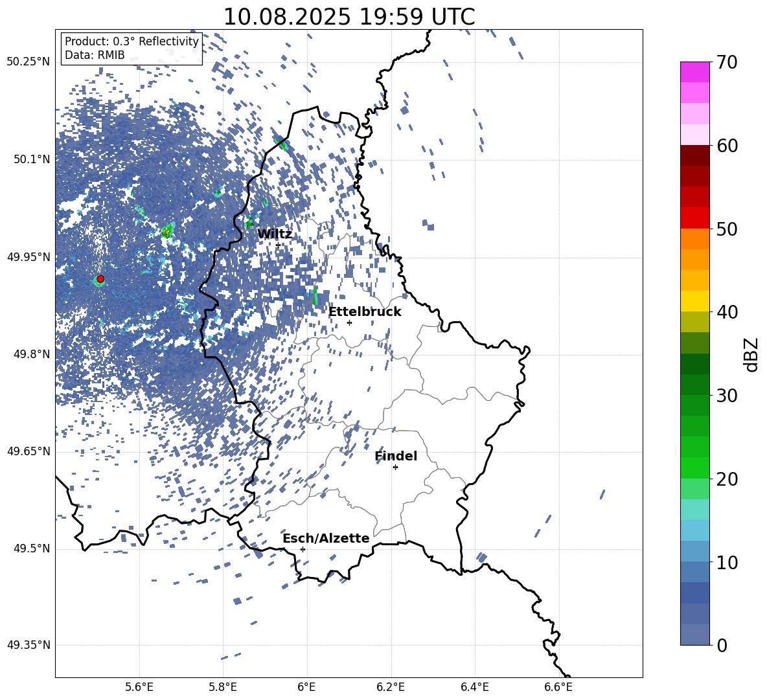Click the Ettelbruck city label

tap(365, 312)
